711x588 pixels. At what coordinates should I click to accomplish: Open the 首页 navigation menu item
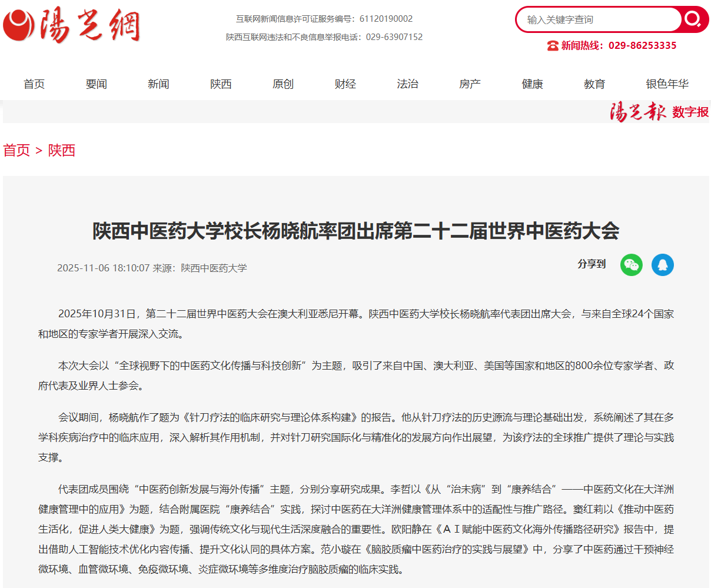coord(34,84)
